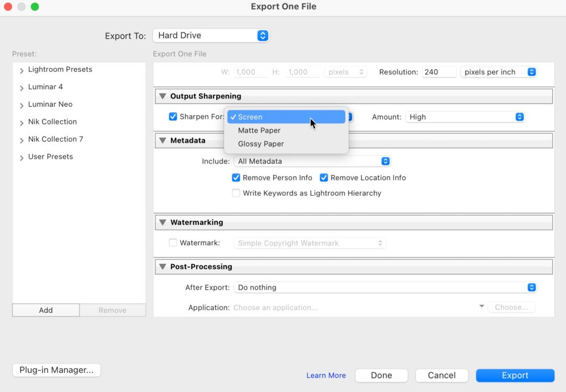Open the dimension units pixels dropdown
Viewport: 566px width, 392px height.
pyautogui.click(x=345, y=72)
